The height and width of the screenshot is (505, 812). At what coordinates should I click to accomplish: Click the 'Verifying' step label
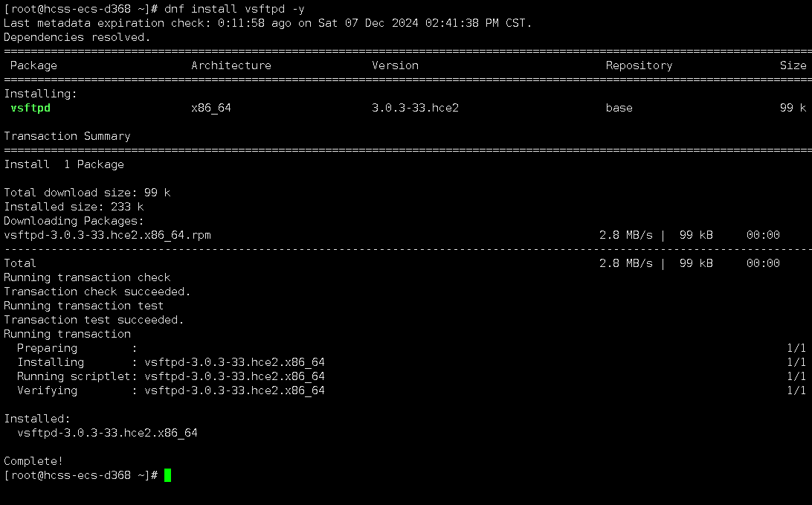click(x=47, y=390)
